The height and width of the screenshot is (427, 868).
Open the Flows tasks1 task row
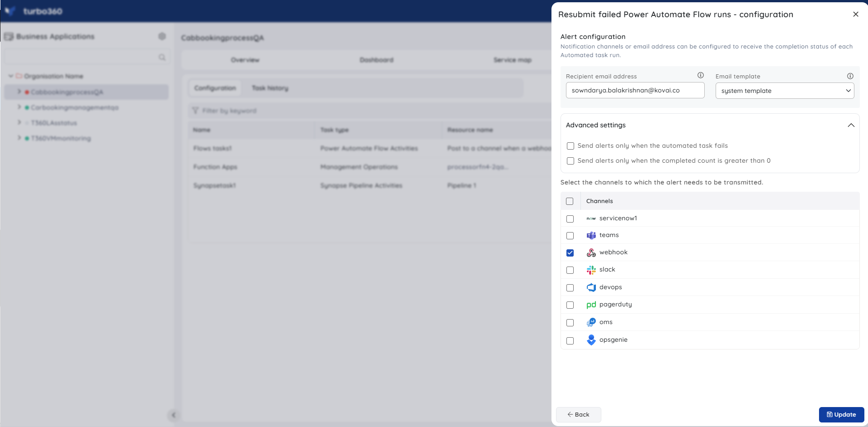coord(370,148)
